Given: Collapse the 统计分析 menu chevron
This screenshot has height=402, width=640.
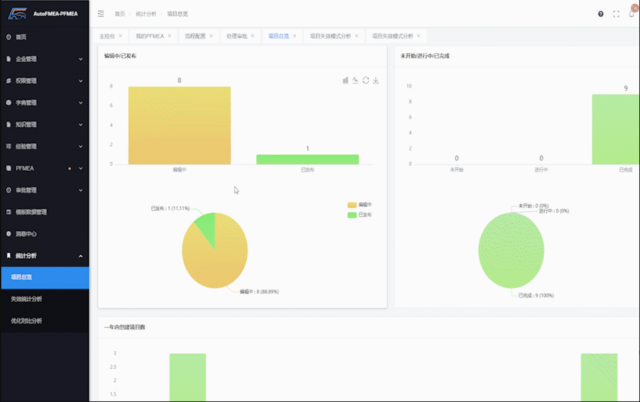Looking at the screenshot, I should pos(80,256).
